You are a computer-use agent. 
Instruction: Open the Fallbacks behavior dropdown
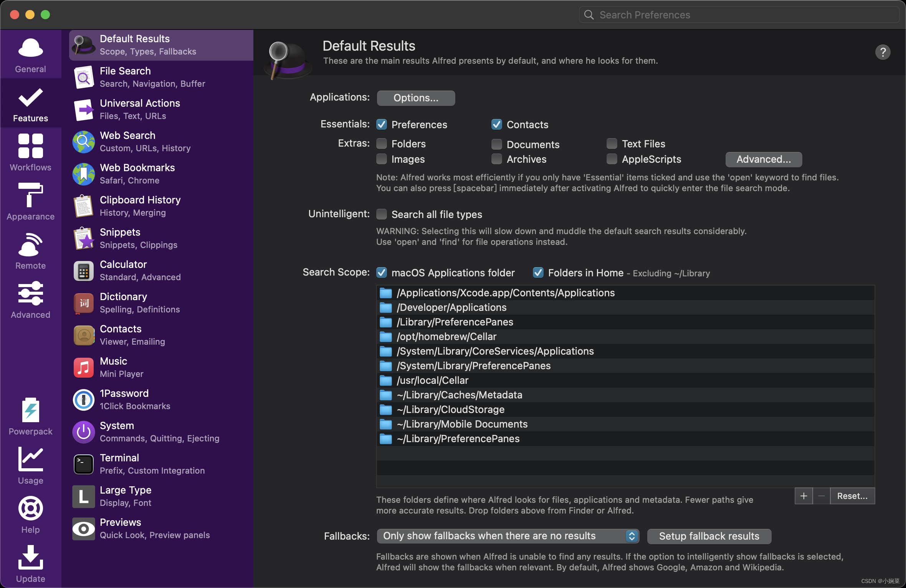[x=508, y=536]
